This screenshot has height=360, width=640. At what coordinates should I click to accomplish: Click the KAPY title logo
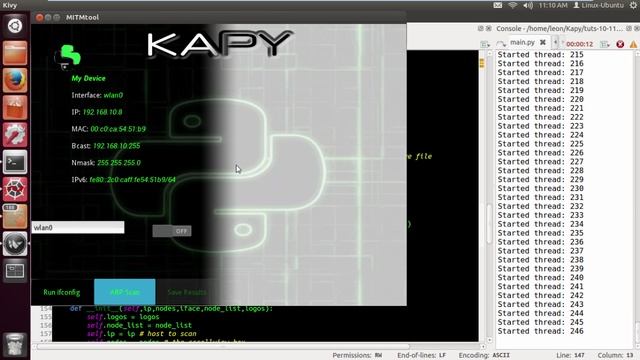[219, 43]
